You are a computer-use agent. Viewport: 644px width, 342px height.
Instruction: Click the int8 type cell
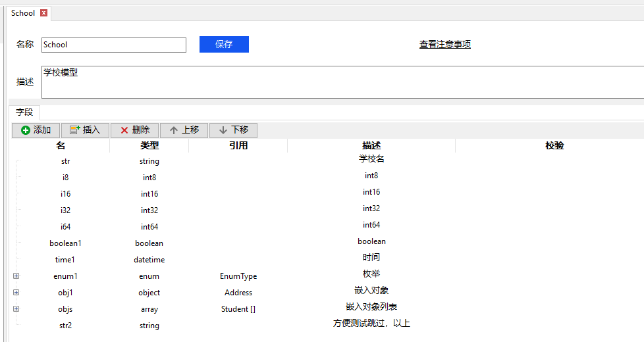point(149,178)
